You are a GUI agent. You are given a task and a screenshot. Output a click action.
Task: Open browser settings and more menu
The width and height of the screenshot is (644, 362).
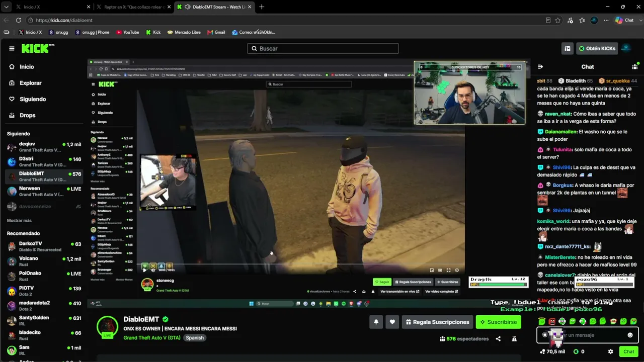tap(606, 20)
